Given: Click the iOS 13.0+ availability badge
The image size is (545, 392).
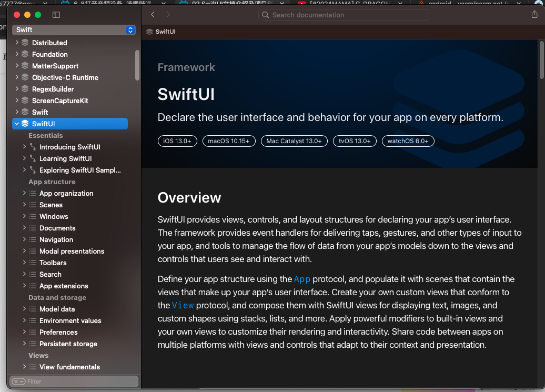Looking at the screenshot, I should tap(177, 141).
